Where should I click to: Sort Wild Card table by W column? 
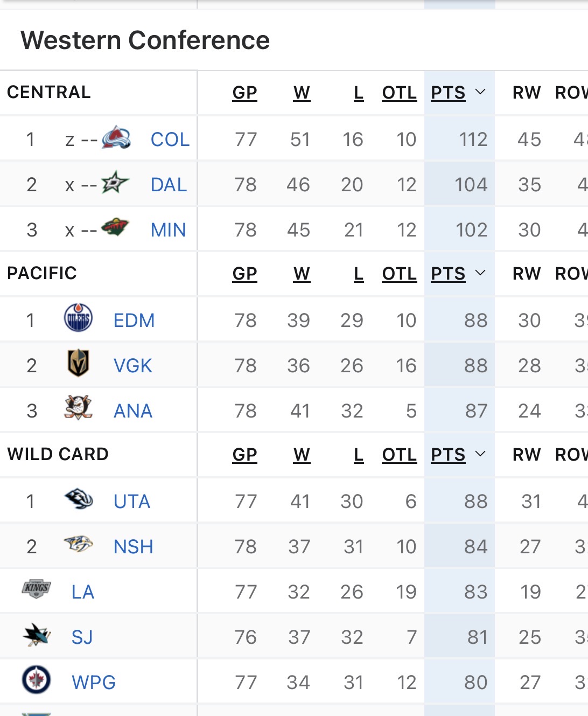pos(302,455)
